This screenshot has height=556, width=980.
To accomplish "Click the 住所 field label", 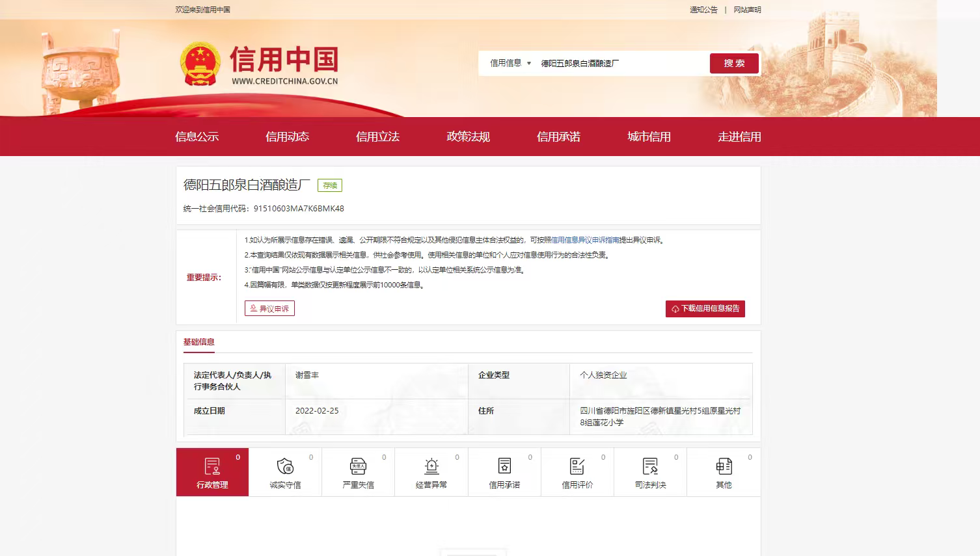I will [x=486, y=411].
